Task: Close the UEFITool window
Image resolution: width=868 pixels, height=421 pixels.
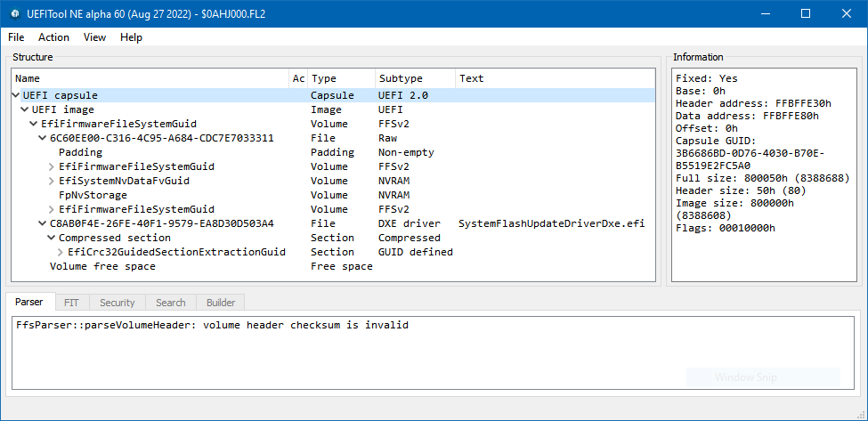Action: pyautogui.click(x=847, y=14)
